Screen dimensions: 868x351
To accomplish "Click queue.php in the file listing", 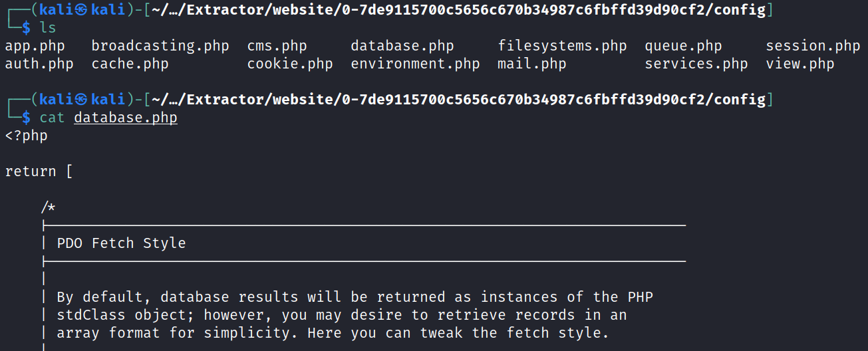I will (683, 47).
